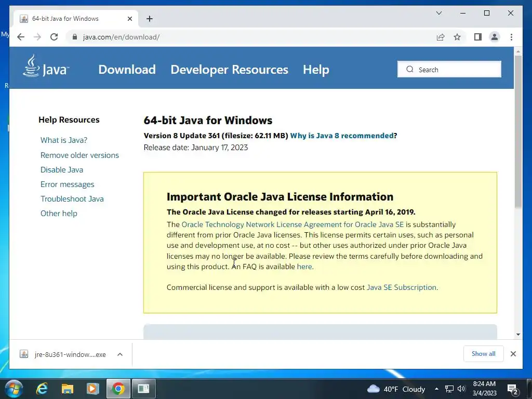Click 'Why is Java 8 recommended' link
532x399 pixels.
click(x=342, y=136)
